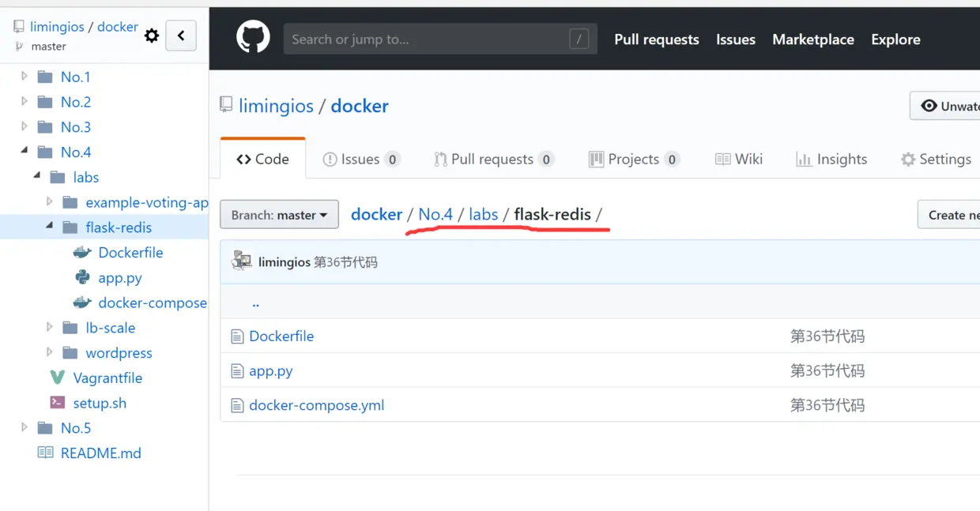Open Issues in top navigation bar
The image size is (980, 511).
point(736,39)
